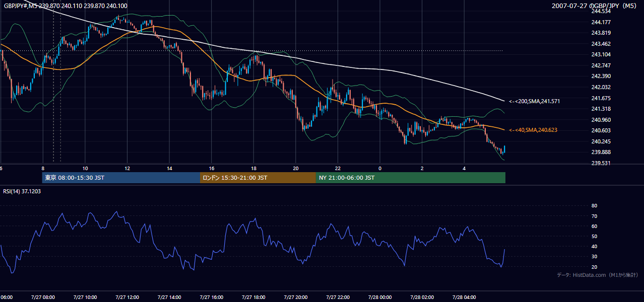Click the 7/27 20:00 time label
The height and width of the screenshot is (302, 644).
click(296, 297)
